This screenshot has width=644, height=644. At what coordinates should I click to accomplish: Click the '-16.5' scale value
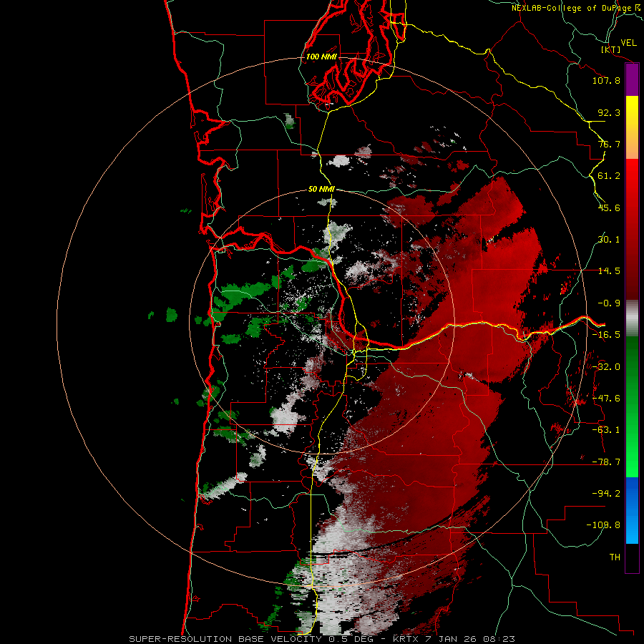click(x=606, y=335)
